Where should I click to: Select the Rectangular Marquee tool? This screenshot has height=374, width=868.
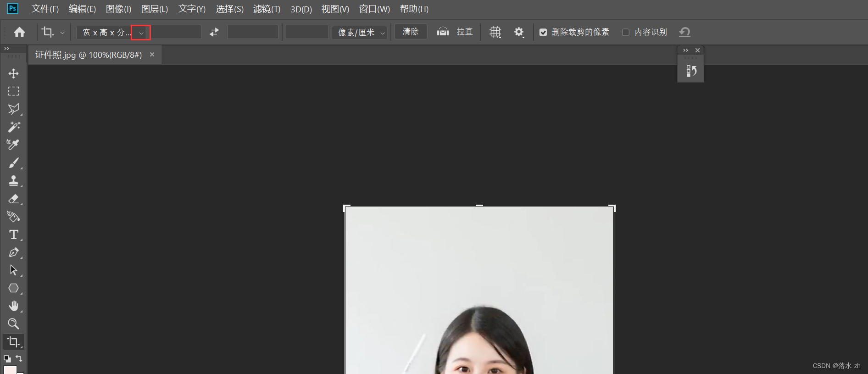pyautogui.click(x=13, y=91)
